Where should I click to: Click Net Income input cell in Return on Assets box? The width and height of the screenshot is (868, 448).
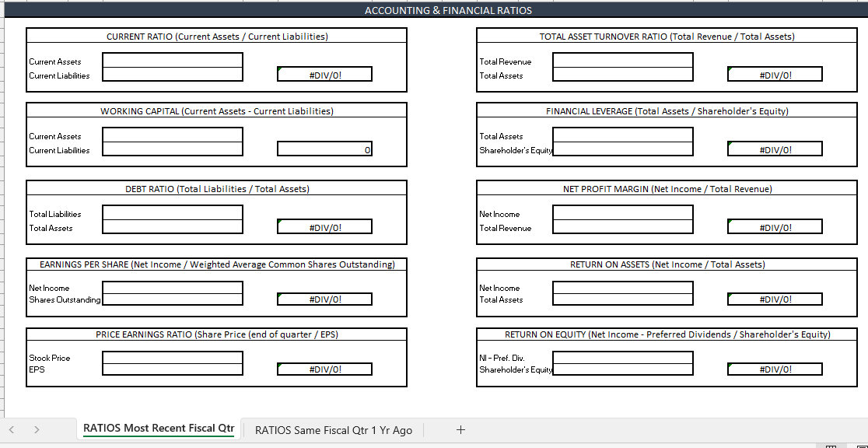[x=623, y=288]
